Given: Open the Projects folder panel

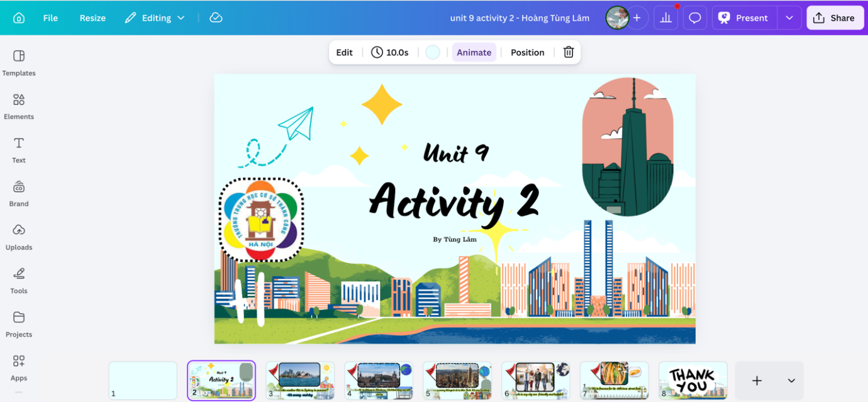Looking at the screenshot, I should (19, 323).
